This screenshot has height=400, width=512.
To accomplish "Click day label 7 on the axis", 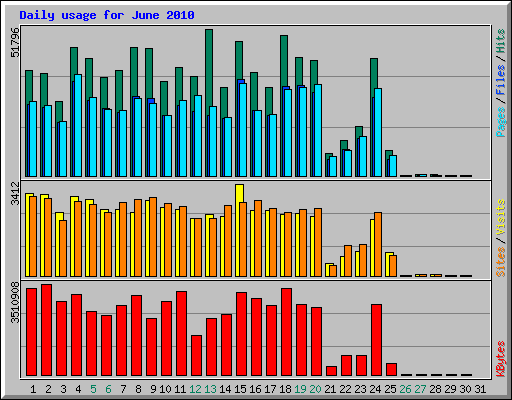I will (123, 389).
